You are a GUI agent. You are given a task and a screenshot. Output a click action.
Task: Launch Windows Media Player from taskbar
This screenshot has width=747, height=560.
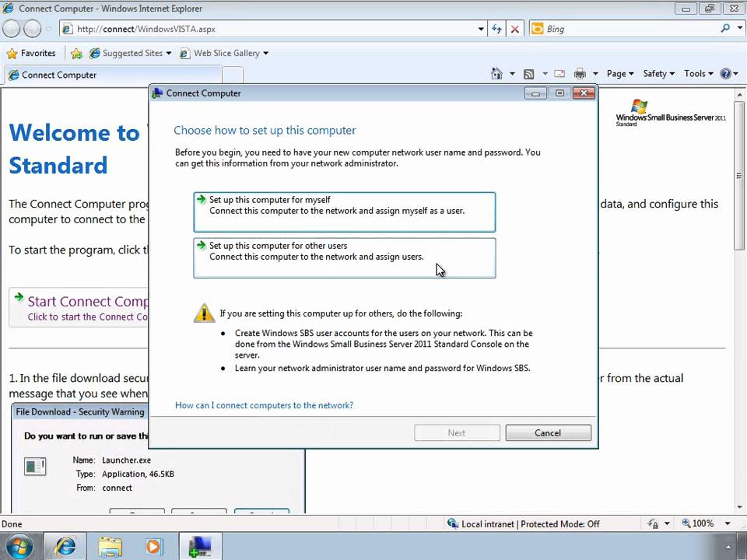(154, 546)
